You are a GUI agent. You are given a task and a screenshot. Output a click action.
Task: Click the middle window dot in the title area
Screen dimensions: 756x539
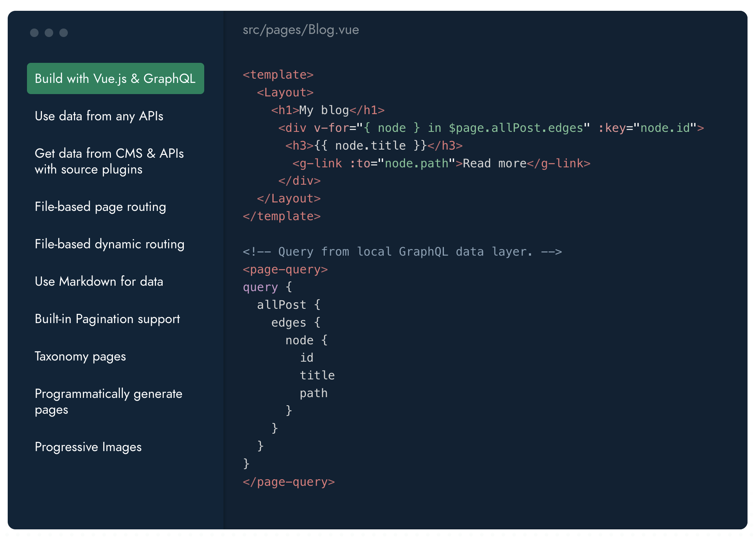coord(49,33)
